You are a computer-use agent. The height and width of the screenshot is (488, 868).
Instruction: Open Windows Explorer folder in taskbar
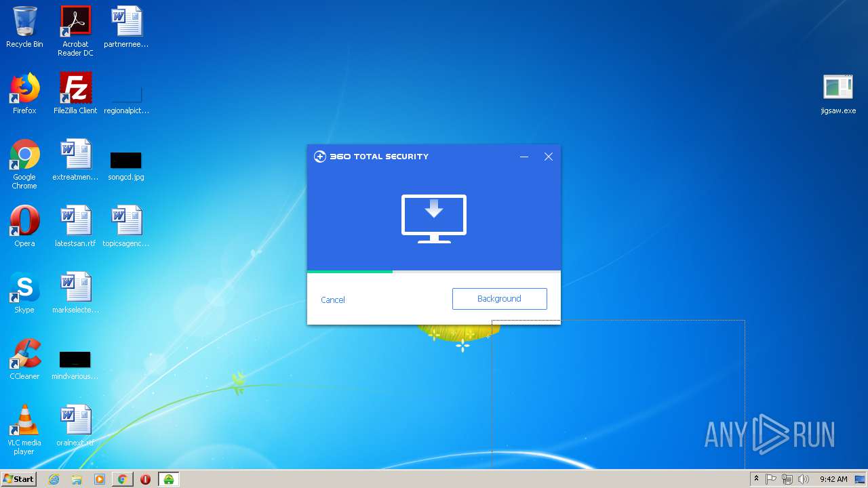point(77,479)
